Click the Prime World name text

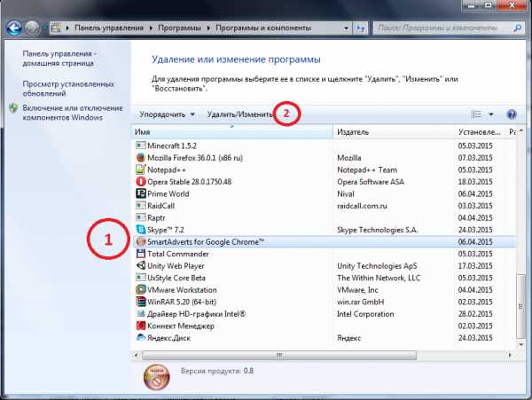(x=168, y=193)
